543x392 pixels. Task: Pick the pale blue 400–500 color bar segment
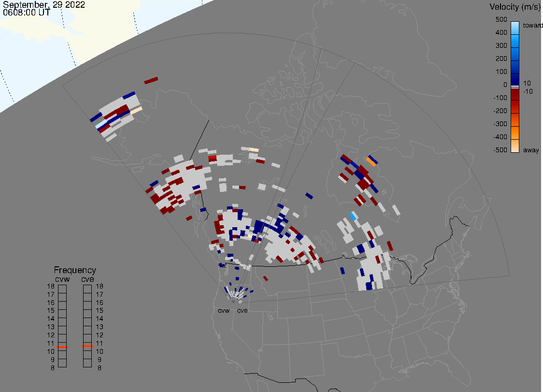(515, 28)
